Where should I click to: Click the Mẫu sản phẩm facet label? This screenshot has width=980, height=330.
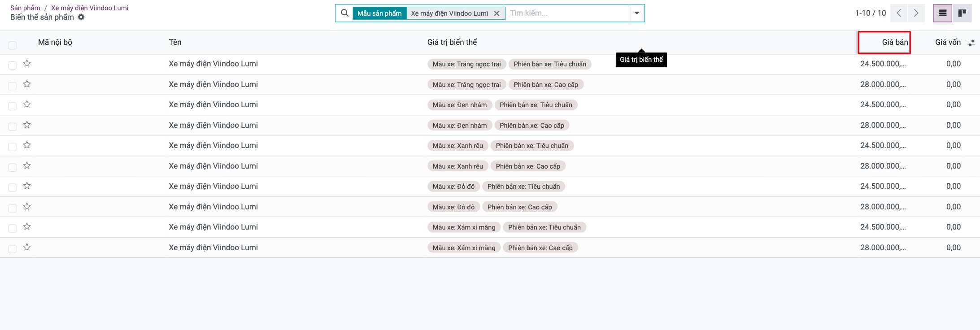pyautogui.click(x=379, y=13)
